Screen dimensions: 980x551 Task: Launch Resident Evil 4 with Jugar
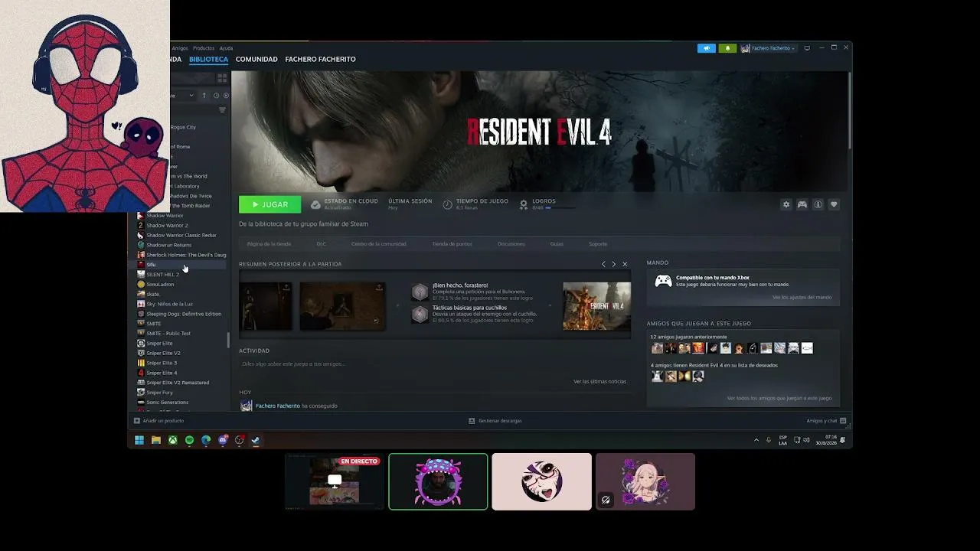pyautogui.click(x=269, y=204)
